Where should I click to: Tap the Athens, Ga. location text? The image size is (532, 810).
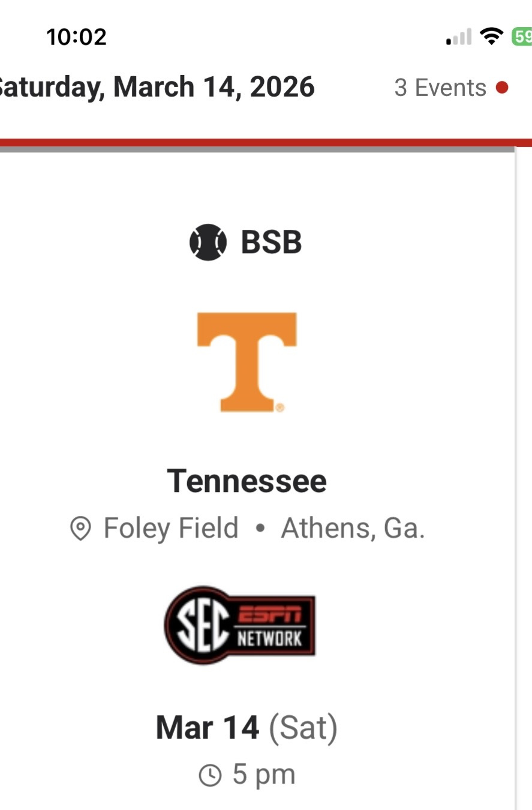coord(353,528)
